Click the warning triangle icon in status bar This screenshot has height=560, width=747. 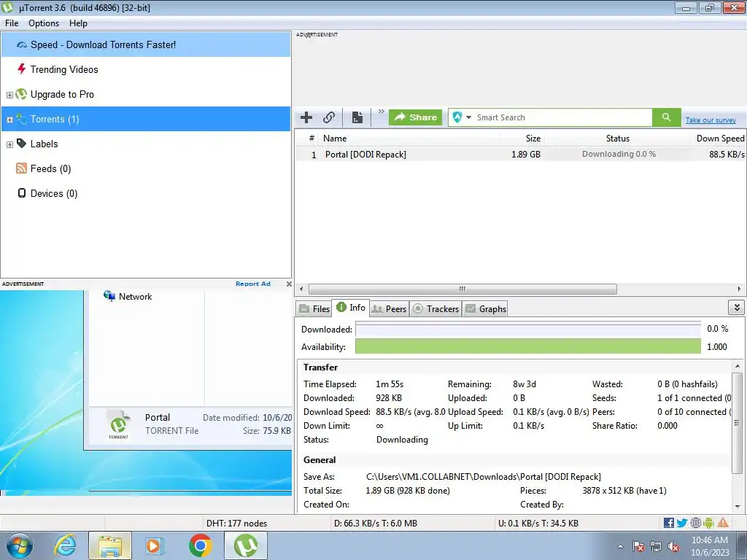[723, 523]
